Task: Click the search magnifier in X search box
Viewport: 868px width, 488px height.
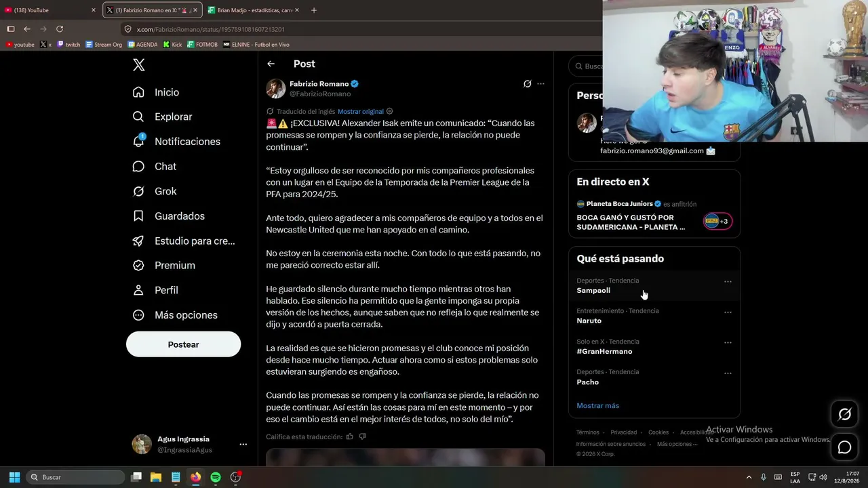Action: click(x=579, y=66)
